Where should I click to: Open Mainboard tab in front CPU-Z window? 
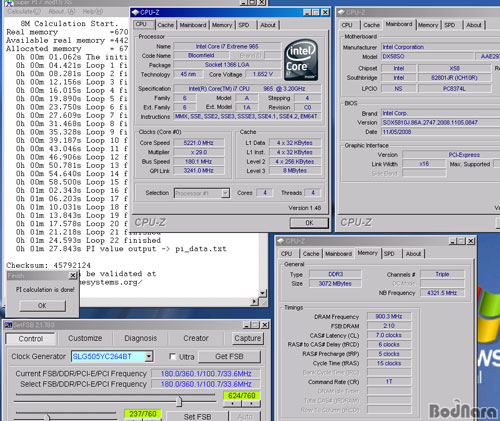(x=193, y=25)
